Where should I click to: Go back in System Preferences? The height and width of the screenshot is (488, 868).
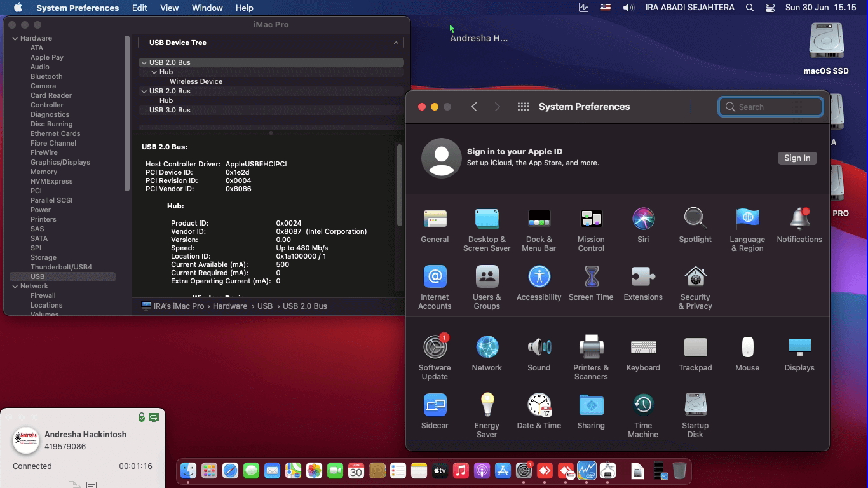(474, 107)
